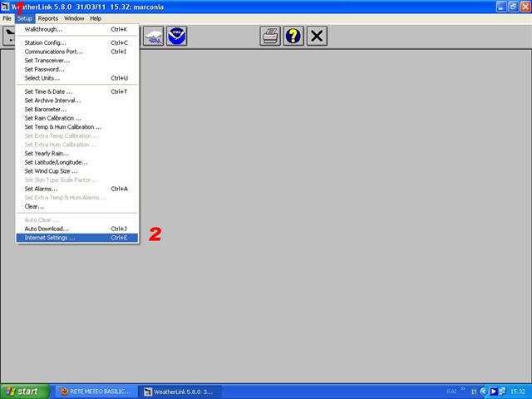
Task: Click WeatherLink 5.8.0 taskbar button
Action: 180,392
